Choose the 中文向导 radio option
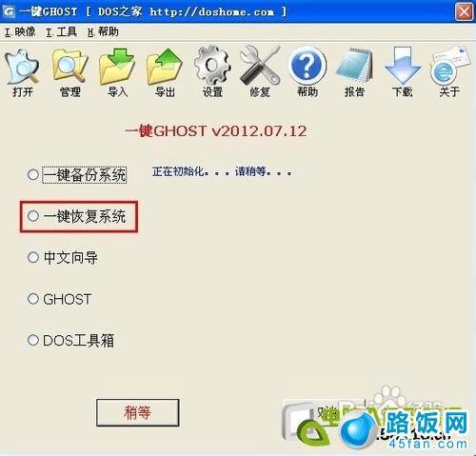The height and width of the screenshot is (456, 476). coord(32,257)
